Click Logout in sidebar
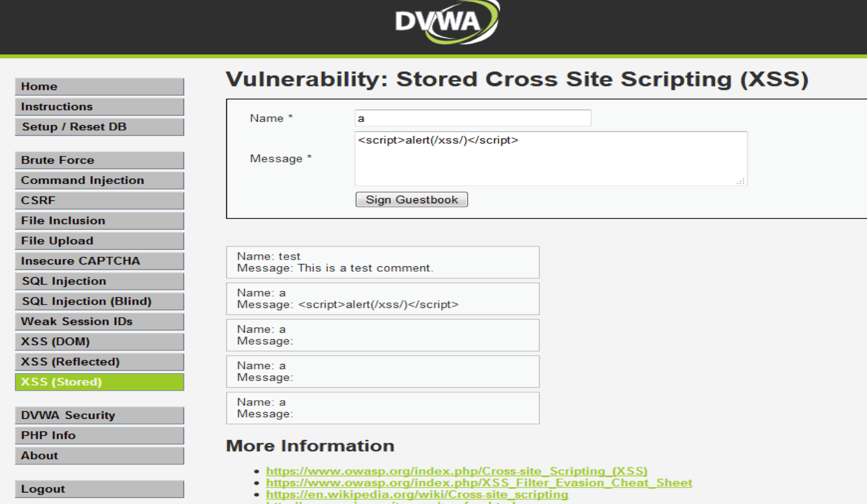 [x=100, y=489]
